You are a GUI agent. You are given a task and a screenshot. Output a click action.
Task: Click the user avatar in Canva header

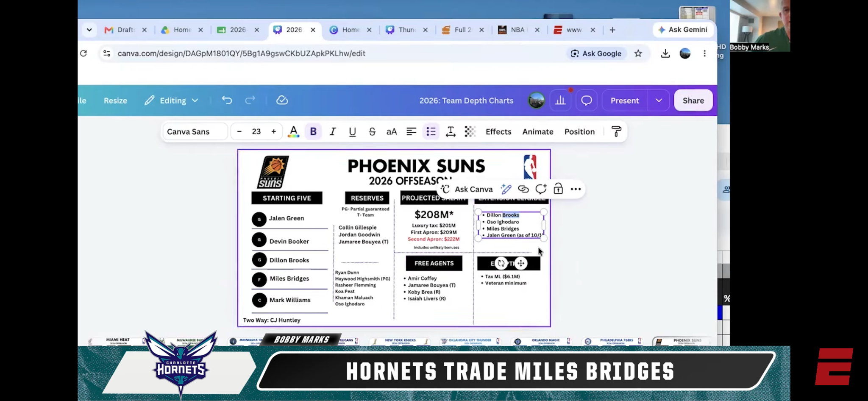pos(536,100)
